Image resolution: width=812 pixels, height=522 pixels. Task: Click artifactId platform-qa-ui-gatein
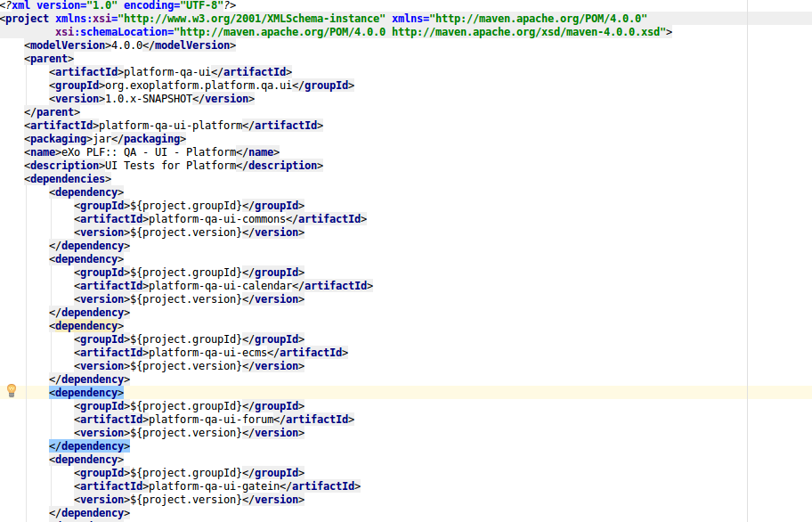click(x=217, y=486)
